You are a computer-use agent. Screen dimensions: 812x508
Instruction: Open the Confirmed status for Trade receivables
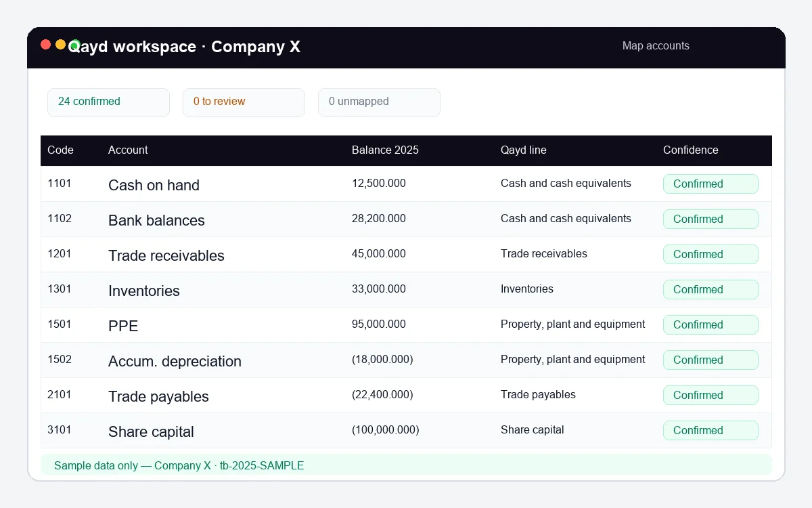click(x=710, y=254)
